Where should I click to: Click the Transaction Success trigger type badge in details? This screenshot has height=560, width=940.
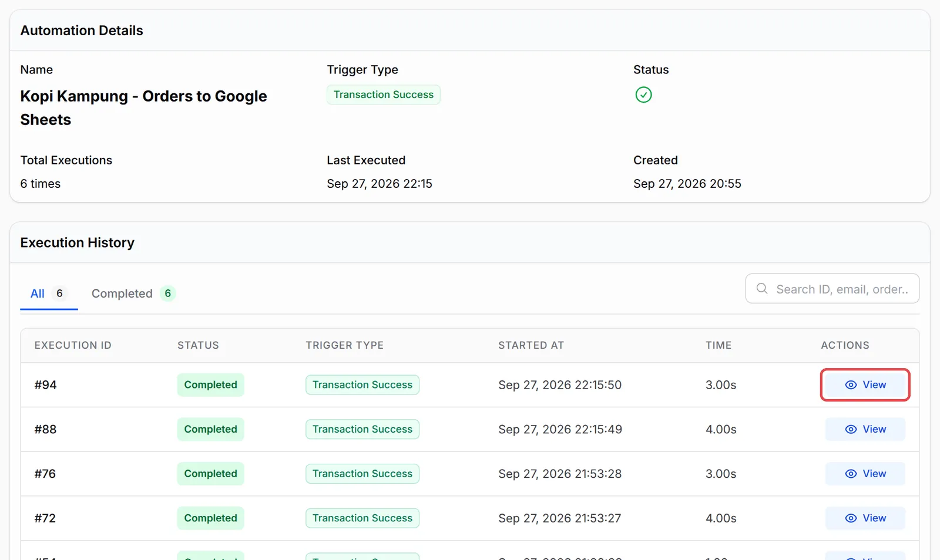tap(384, 95)
